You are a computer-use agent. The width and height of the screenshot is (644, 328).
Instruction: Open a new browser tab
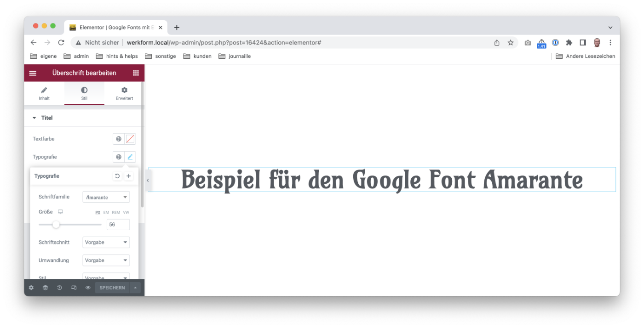[x=177, y=28]
